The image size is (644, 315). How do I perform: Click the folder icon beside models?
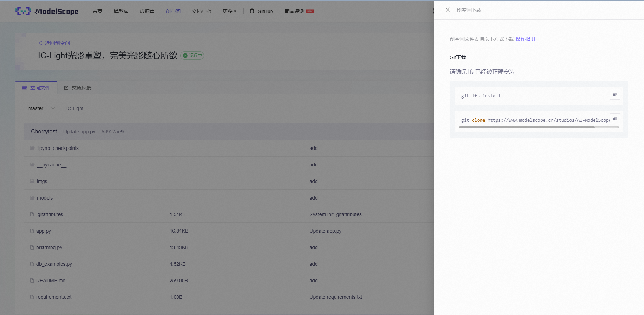(x=32, y=198)
